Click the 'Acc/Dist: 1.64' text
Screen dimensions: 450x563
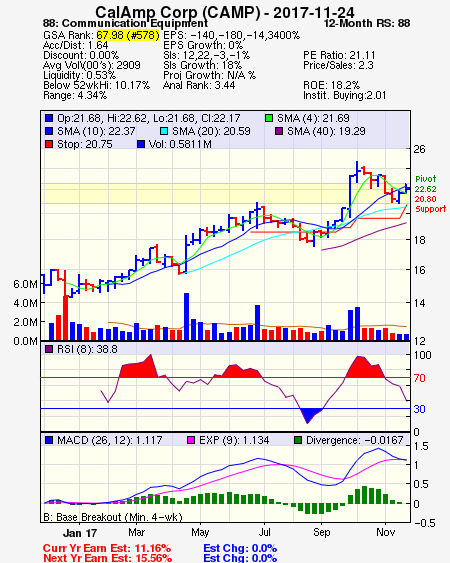tap(75, 45)
